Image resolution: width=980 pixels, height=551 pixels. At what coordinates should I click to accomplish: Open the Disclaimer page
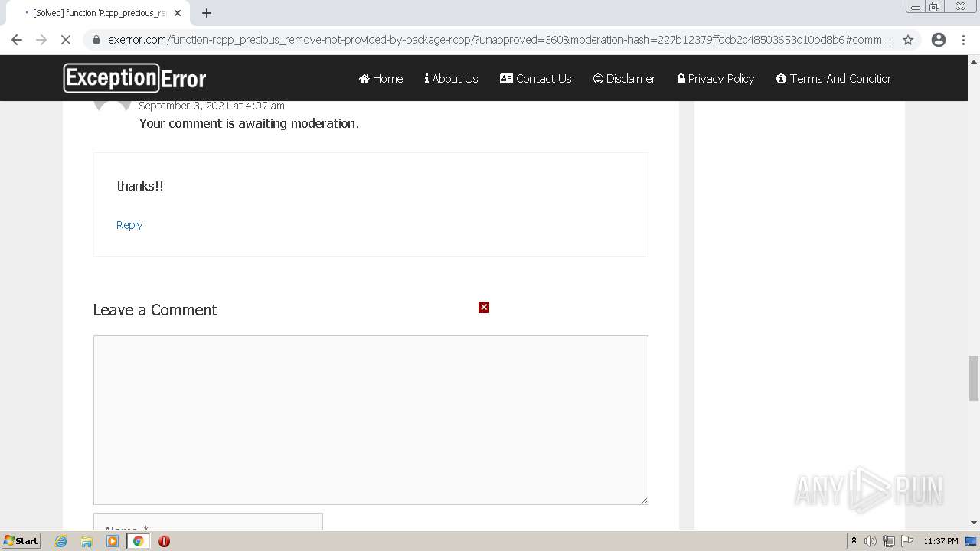click(624, 78)
